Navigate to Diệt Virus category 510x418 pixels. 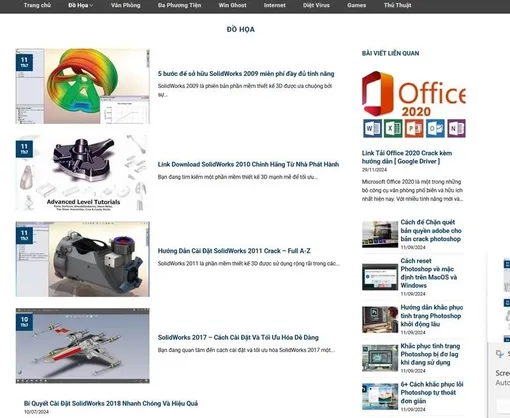tap(316, 5)
